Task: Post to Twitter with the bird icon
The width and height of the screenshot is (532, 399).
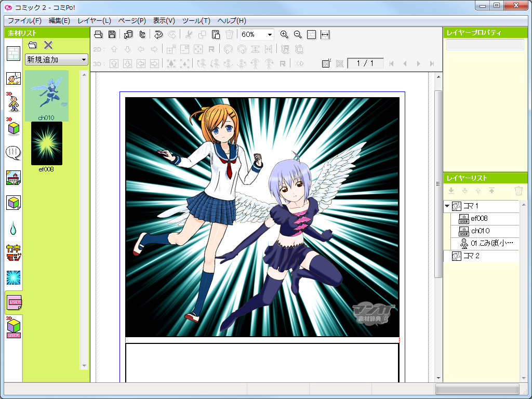Action: tap(142, 34)
